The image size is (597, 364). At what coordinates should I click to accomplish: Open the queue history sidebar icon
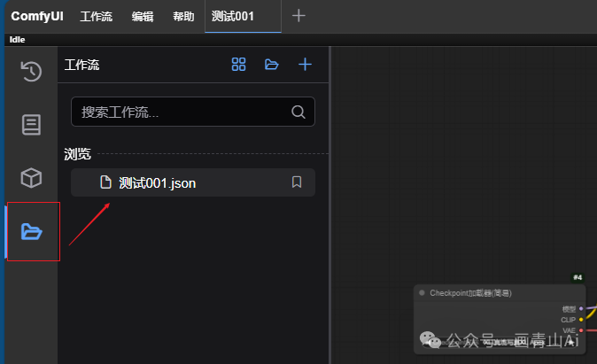(31, 71)
